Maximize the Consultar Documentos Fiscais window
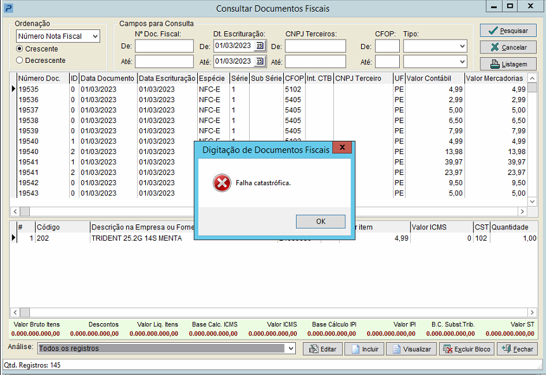The width and height of the screenshot is (546, 375). 510,6
